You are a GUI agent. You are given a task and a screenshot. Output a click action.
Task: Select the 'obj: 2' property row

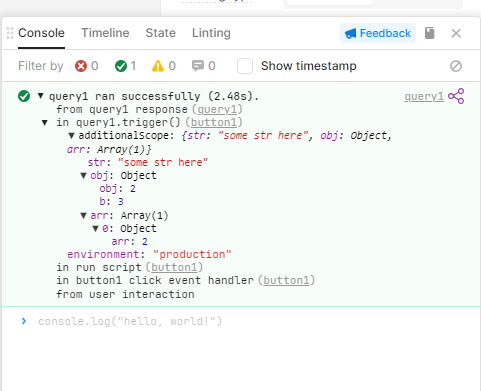[x=118, y=189]
